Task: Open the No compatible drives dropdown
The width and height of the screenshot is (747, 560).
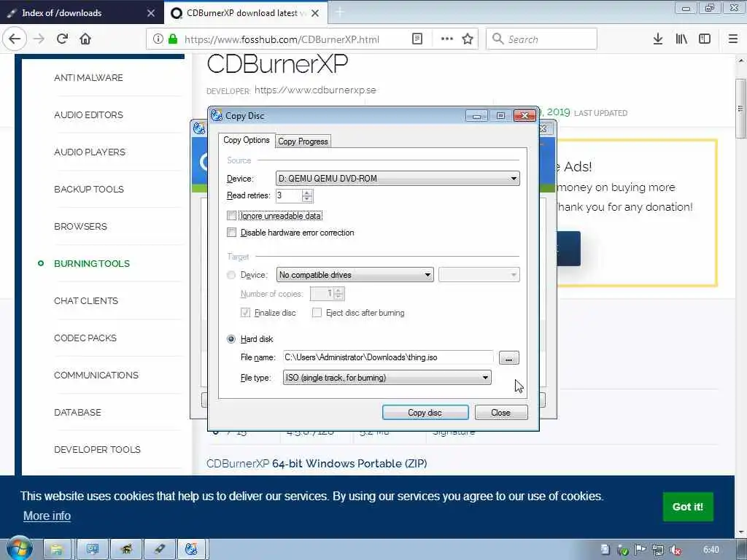Action: click(x=355, y=275)
